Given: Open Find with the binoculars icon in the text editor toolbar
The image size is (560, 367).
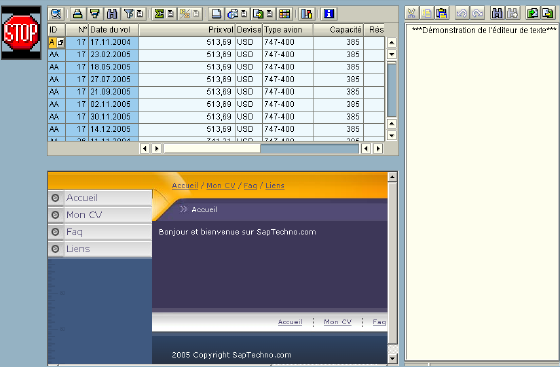Looking at the screenshot, I should (x=497, y=14).
